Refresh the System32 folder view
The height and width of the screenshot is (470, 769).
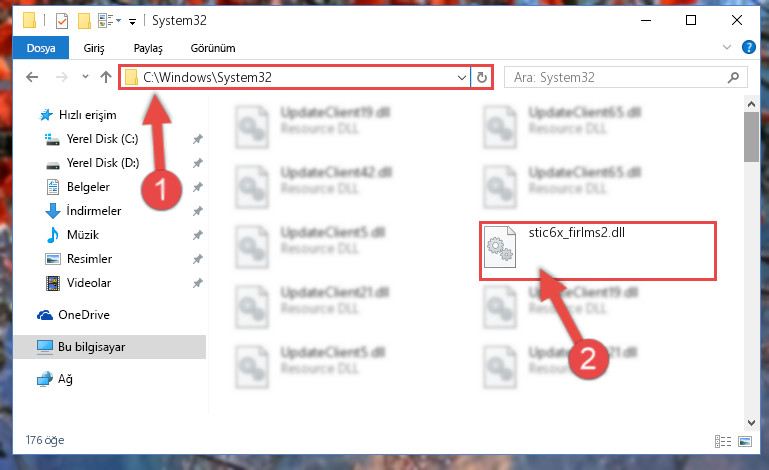tap(482, 77)
